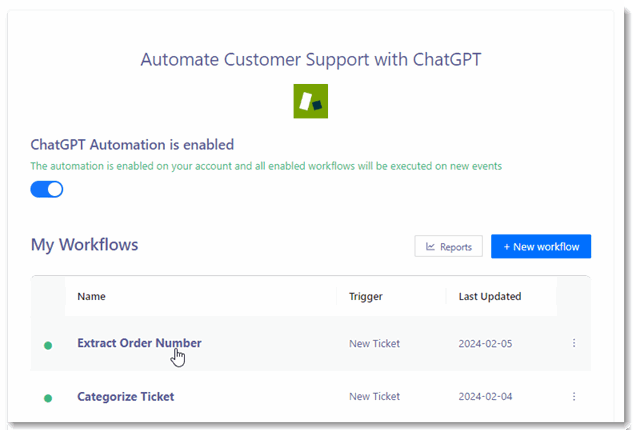Open the Extract Order Number workflow

tap(139, 343)
